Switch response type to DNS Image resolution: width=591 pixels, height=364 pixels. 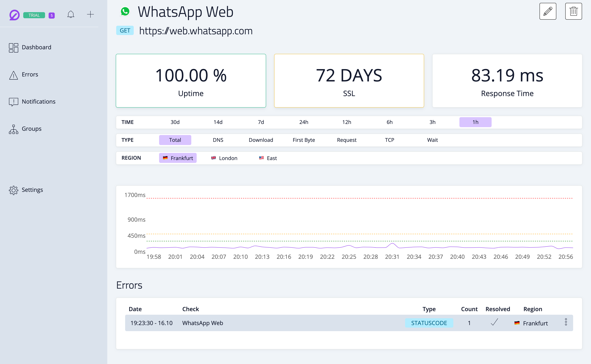click(x=218, y=140)
